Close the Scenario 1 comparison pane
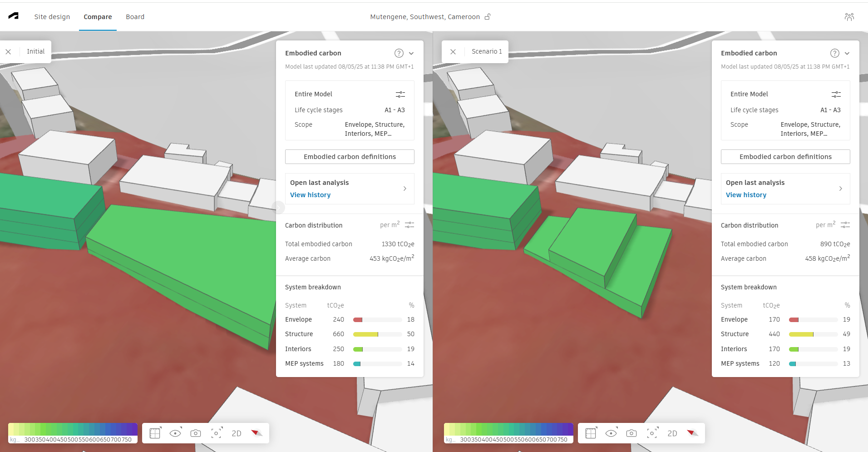Viewport: 868px width, 452px height. click(453, 52)
